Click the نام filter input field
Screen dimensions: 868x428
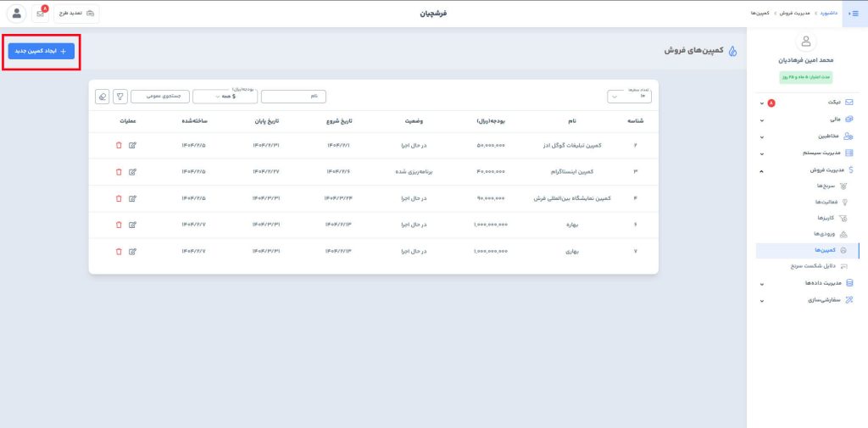(293, 97)
